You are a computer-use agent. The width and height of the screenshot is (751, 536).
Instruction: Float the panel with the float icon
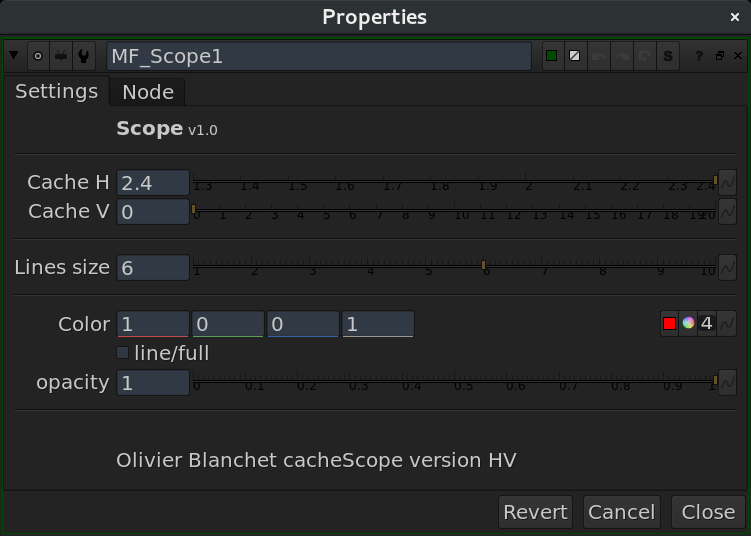[719, 56]
